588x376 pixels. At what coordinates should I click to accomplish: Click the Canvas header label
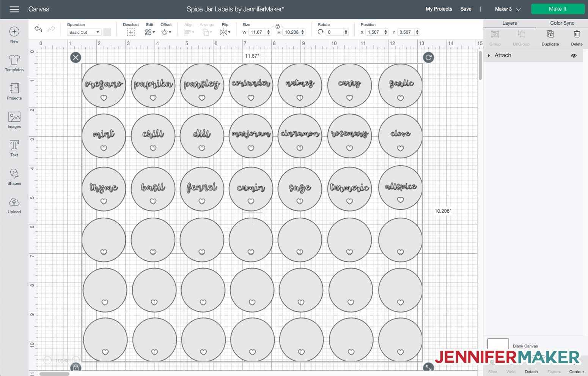click(39, 9)
